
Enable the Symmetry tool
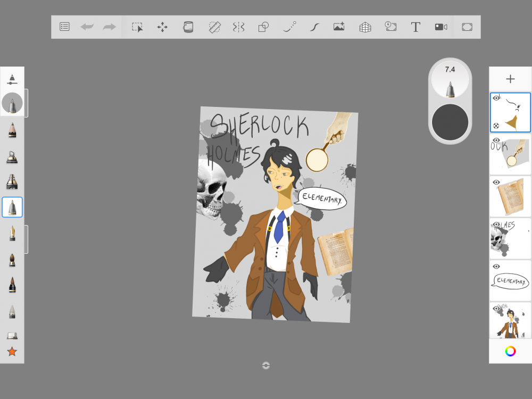[238, 27]
